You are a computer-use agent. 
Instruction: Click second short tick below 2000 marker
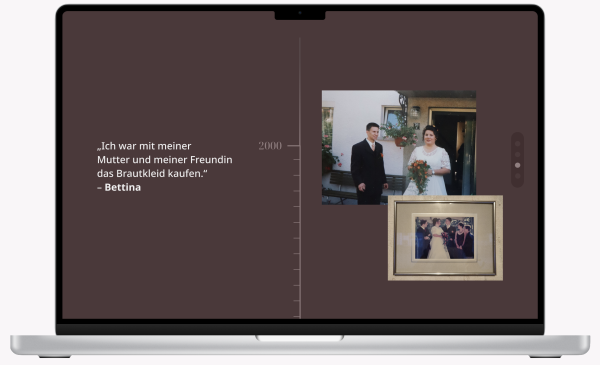(x=297, y=175)
